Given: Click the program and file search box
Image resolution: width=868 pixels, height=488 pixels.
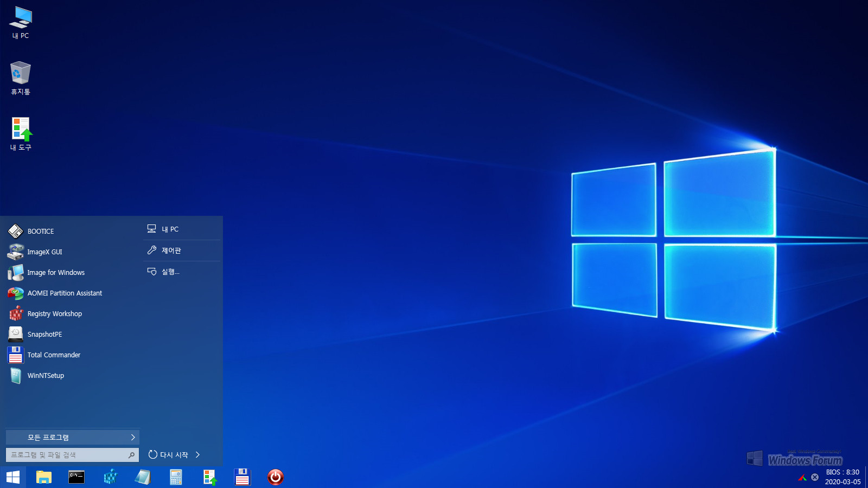Looking at the screenshot, I should point(72,455).
